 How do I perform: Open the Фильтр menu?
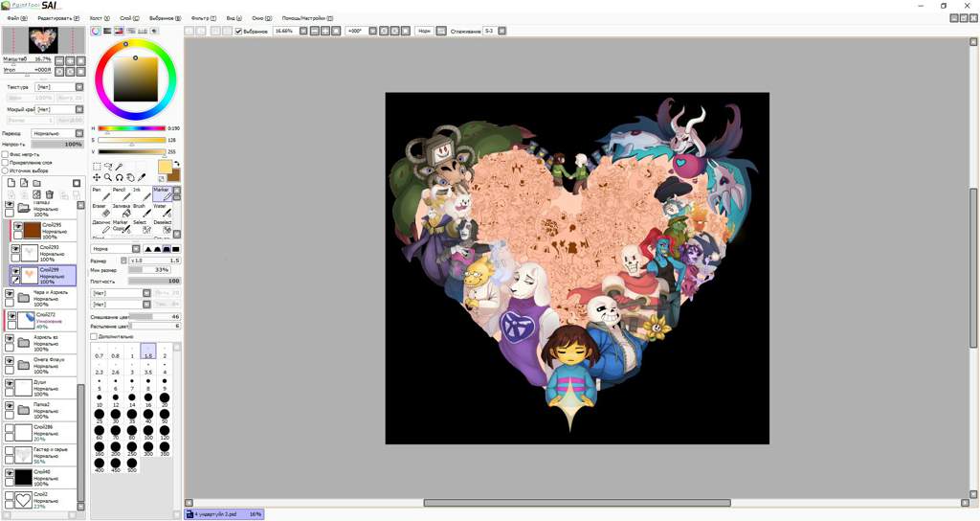tap(203, 18)
